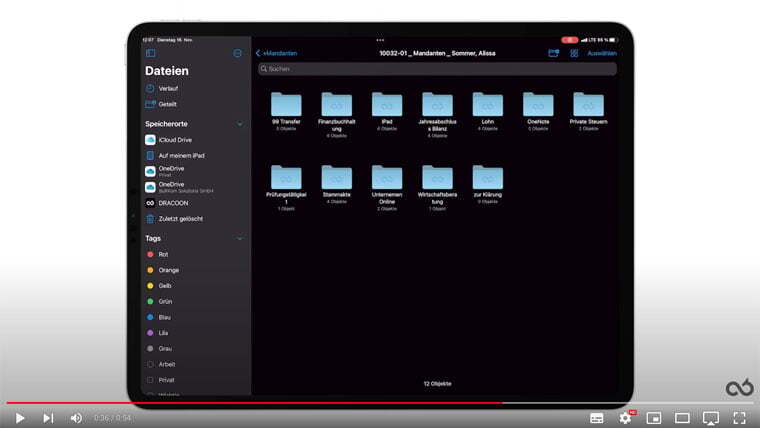Toggle the Files sidebar panel icon
The image size is (760, 428).
(x=150, y=53)
